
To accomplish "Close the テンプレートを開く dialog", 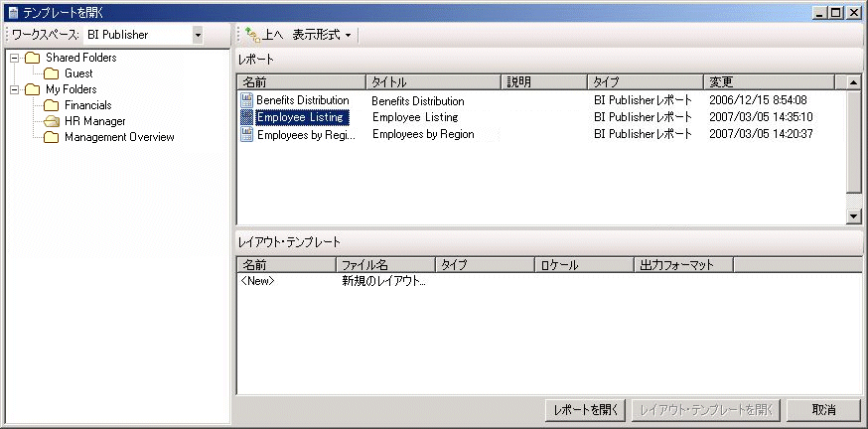I will coord(853,13).
